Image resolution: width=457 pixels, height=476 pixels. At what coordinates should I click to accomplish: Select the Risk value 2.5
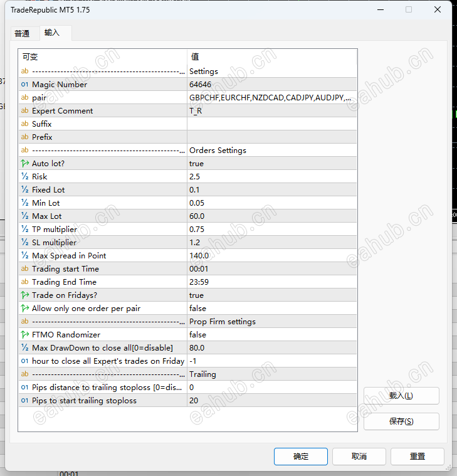pos(271,176)
